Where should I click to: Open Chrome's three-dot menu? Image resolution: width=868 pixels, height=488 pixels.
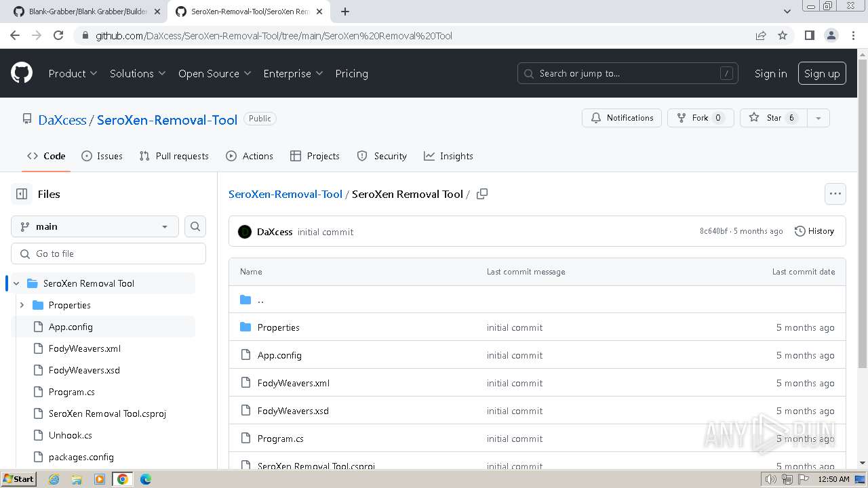(x=852, y=35)
